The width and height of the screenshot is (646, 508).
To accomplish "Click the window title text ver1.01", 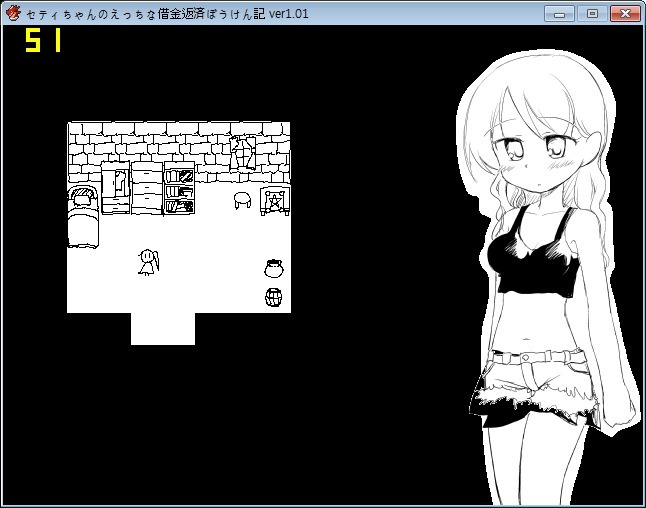I will 288,14.
